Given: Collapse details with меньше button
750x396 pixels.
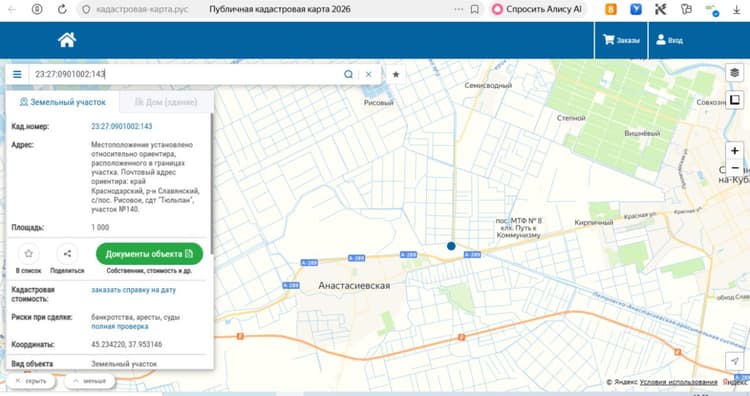Looking at the screenshot, I should [x=89, y=381].
